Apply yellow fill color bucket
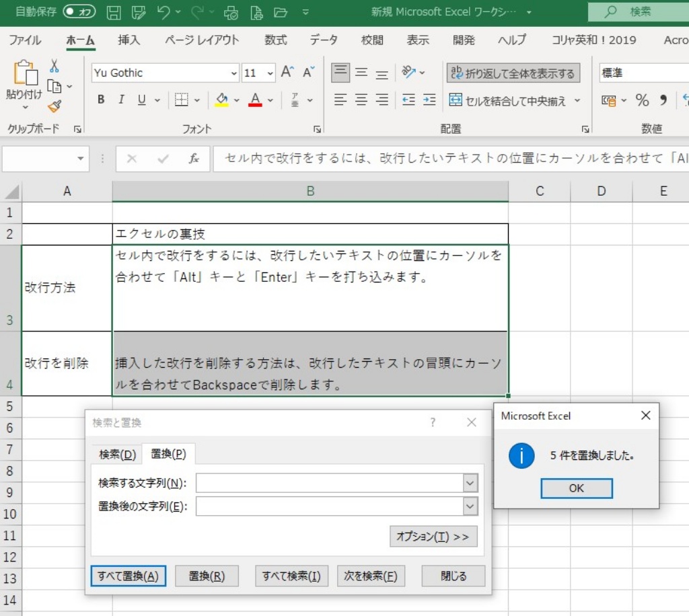The height and width of the screenshot is (616, 689). pos(221,100)
